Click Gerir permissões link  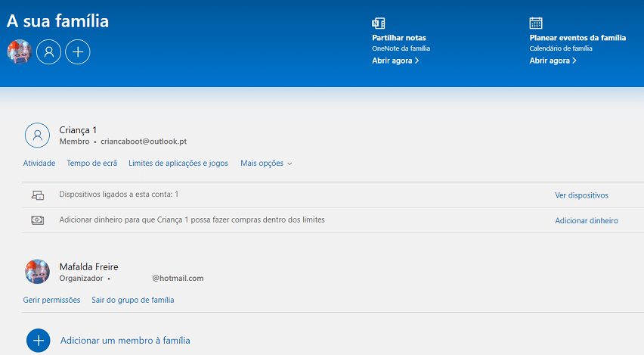51,300
